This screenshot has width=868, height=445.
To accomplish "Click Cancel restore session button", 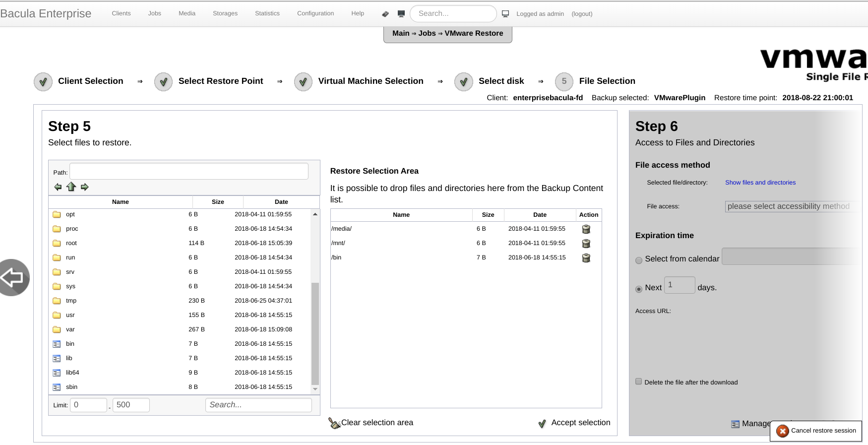I will 816,431.
